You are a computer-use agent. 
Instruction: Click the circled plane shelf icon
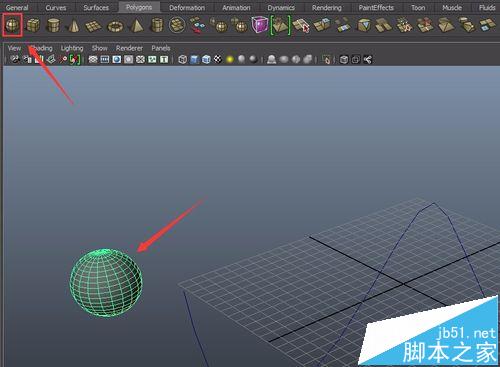(177, 25)
